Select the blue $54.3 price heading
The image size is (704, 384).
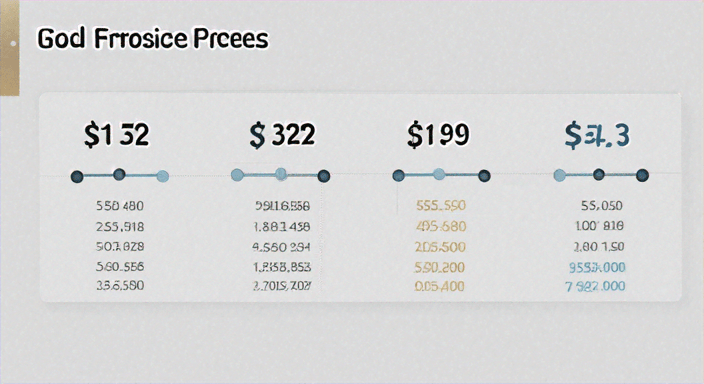point(597,136)
